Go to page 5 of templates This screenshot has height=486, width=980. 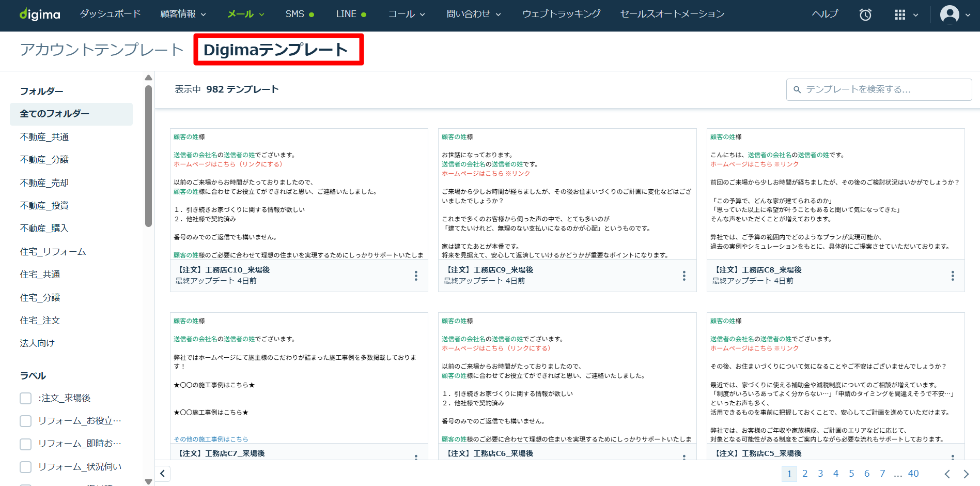point(851,474)
